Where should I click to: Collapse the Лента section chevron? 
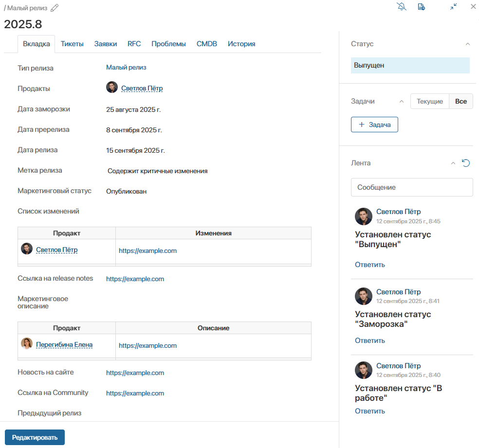pyautogui.click(x=453, y=163)
